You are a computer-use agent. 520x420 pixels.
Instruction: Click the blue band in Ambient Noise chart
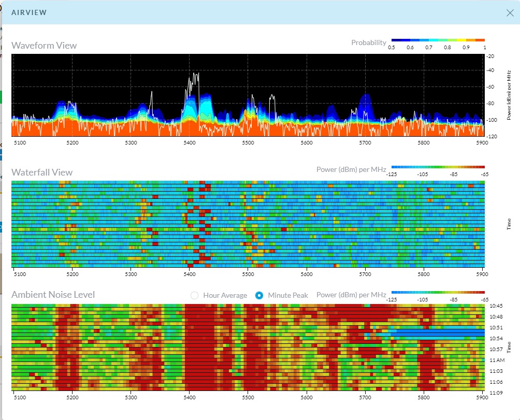440,333
